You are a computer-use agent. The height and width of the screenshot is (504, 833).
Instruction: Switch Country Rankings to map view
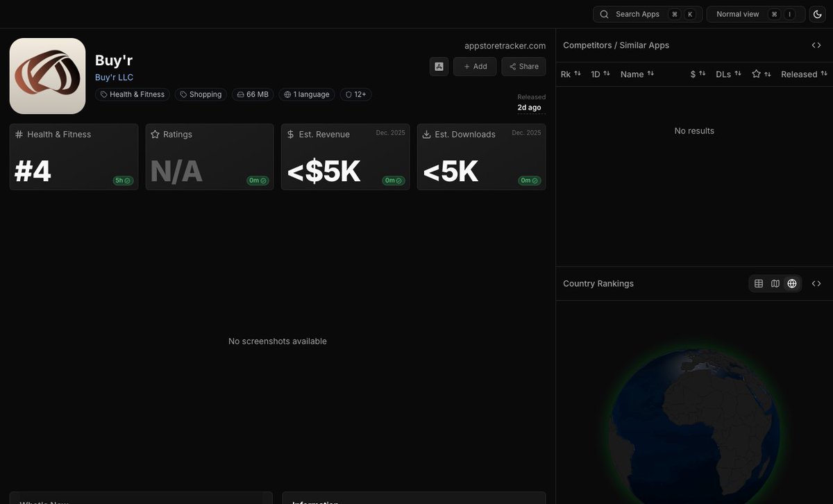click(775, 283)
